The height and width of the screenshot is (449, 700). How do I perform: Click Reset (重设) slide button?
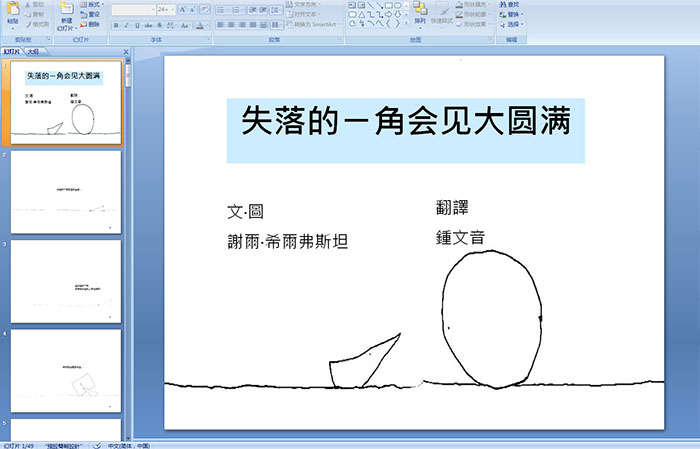pos(90,14)
